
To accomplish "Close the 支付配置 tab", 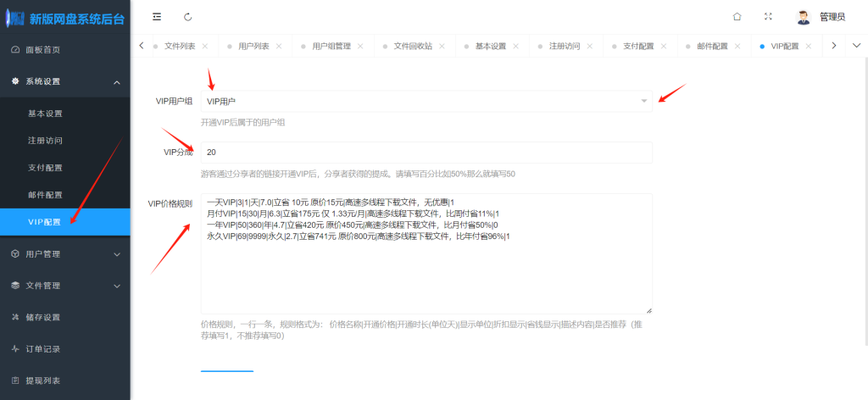I will [664, 46].
